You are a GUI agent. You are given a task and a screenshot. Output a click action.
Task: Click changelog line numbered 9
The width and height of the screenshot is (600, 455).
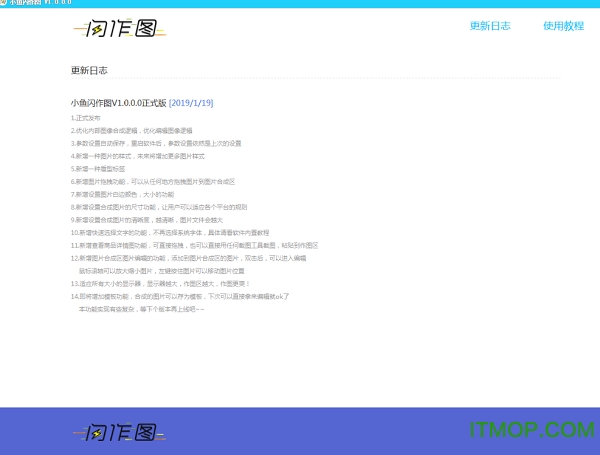(x=147, y=220)
